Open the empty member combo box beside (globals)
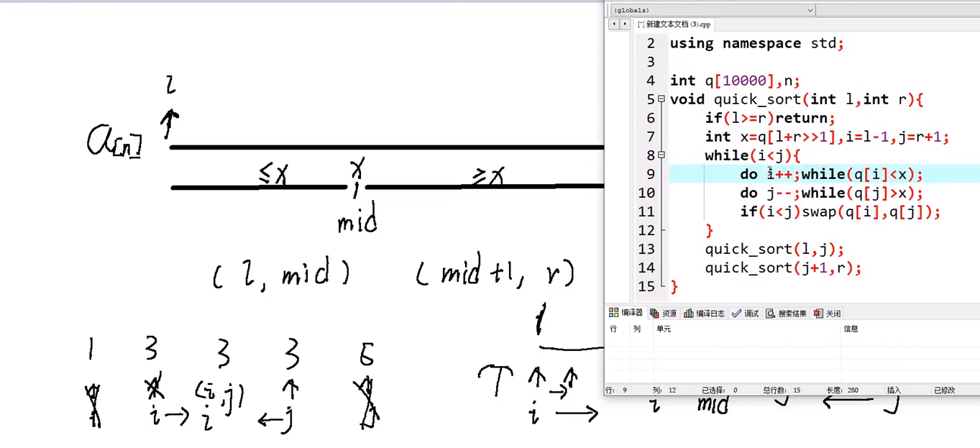Image resolution: width=980 pixels, height=448 pixels. [898, 10]
